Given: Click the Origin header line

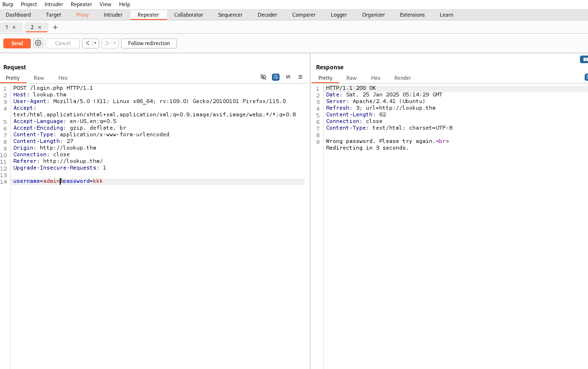Looking at the screenshot, I should click(x=55, y=148).
